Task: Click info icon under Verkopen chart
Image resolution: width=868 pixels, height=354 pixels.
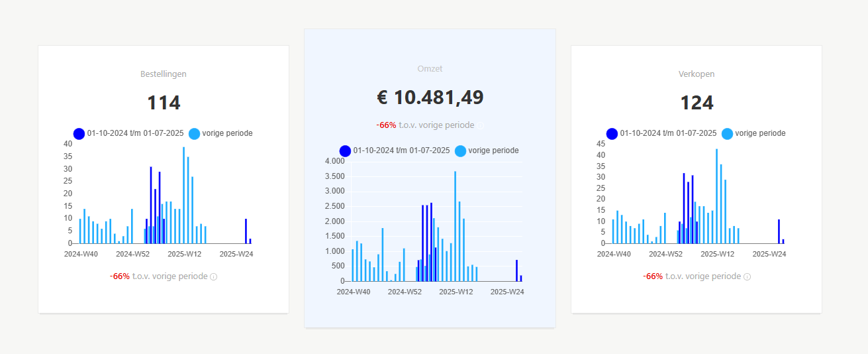Action: tap(747, 277)
